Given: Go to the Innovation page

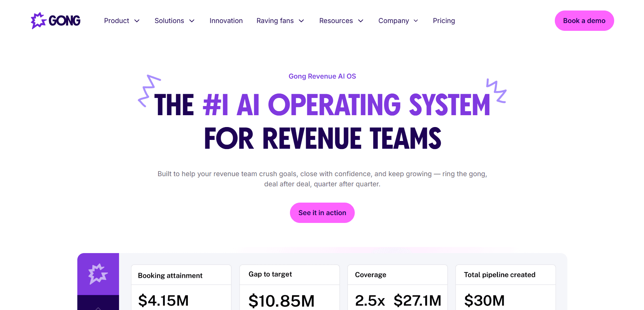Looking at the screenshot, I should (226, 21).
